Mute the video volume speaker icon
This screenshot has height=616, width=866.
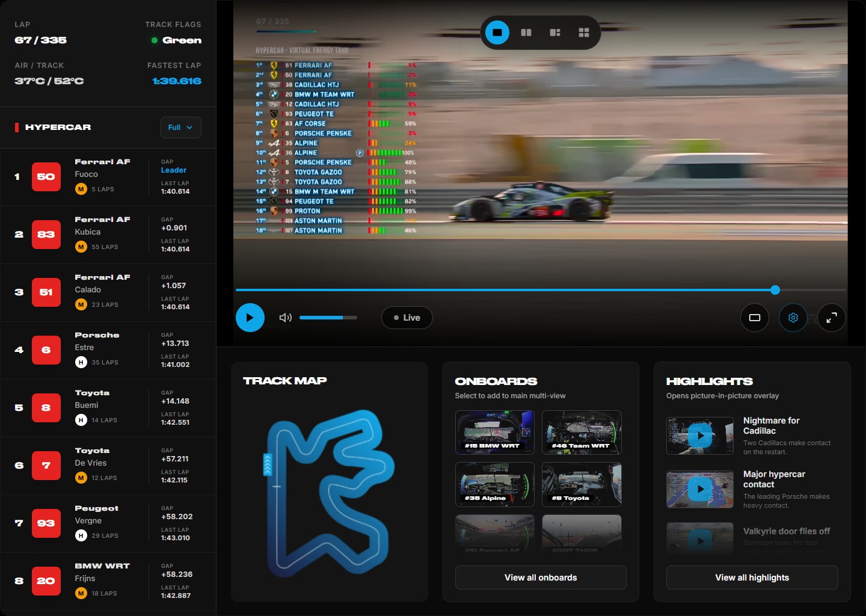click(x=285, y=318)
